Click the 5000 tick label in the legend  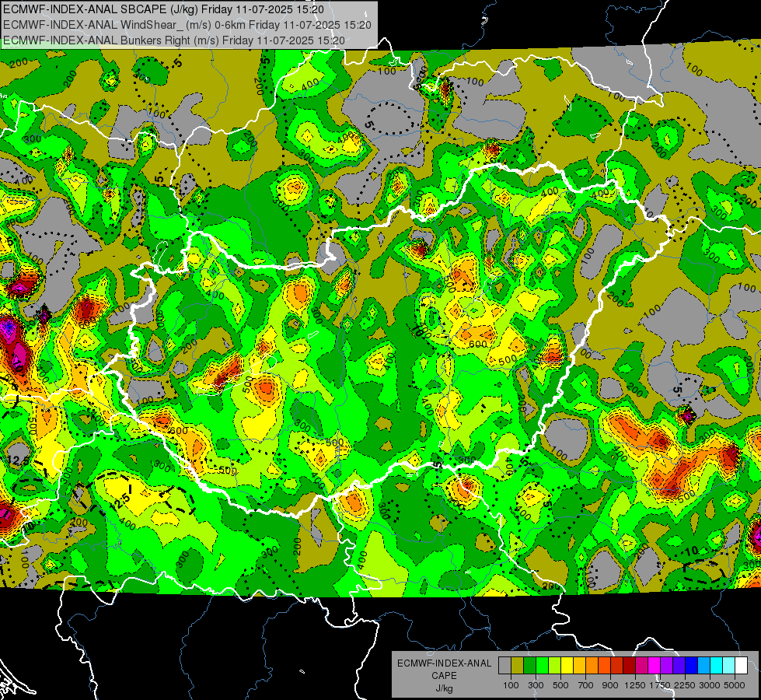735,685
